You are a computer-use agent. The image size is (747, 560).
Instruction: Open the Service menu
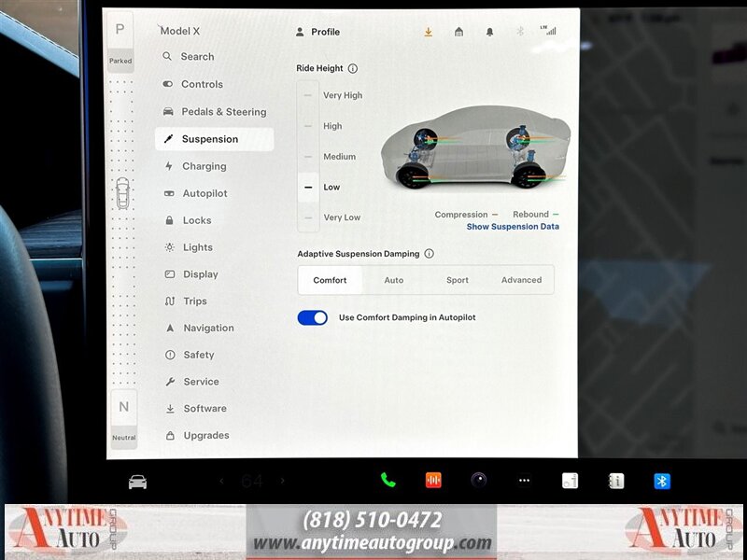click(192, 382)
